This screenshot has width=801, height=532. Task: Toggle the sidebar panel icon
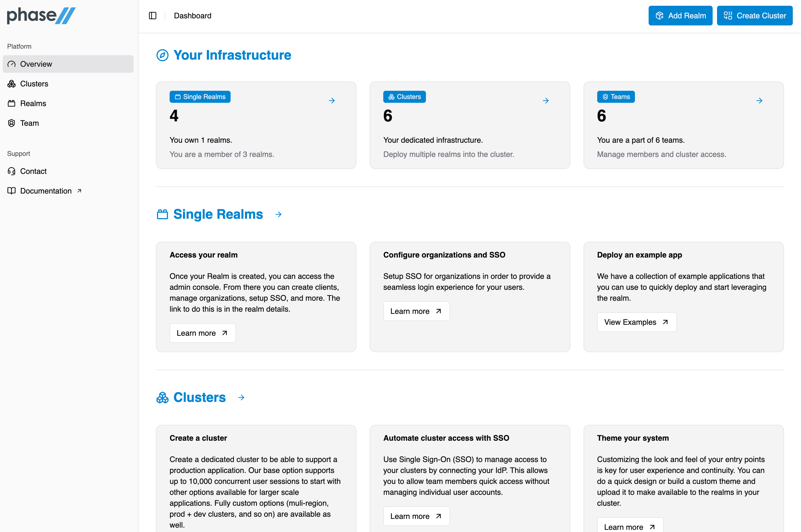[x=153, y=16]
